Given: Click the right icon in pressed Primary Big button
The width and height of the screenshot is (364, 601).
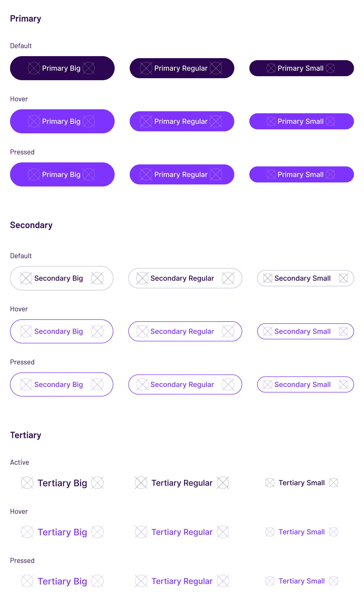Looking at the screenshot, I should [x=89, y=174].
